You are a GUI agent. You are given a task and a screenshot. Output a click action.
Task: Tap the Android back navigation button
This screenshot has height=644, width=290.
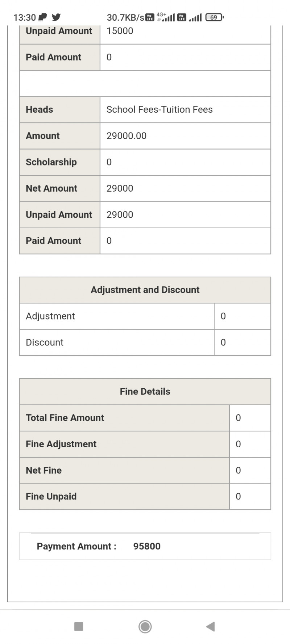211,626
